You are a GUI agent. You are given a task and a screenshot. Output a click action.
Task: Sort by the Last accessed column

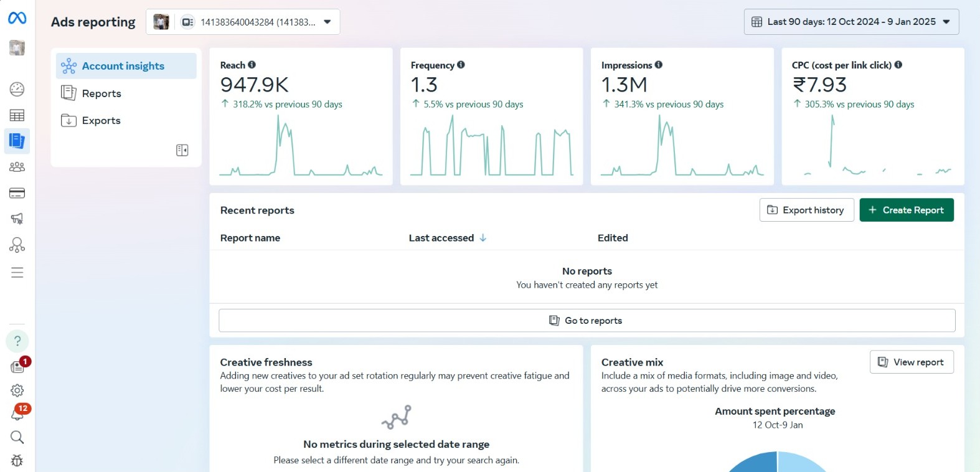[x=448, y=238]
